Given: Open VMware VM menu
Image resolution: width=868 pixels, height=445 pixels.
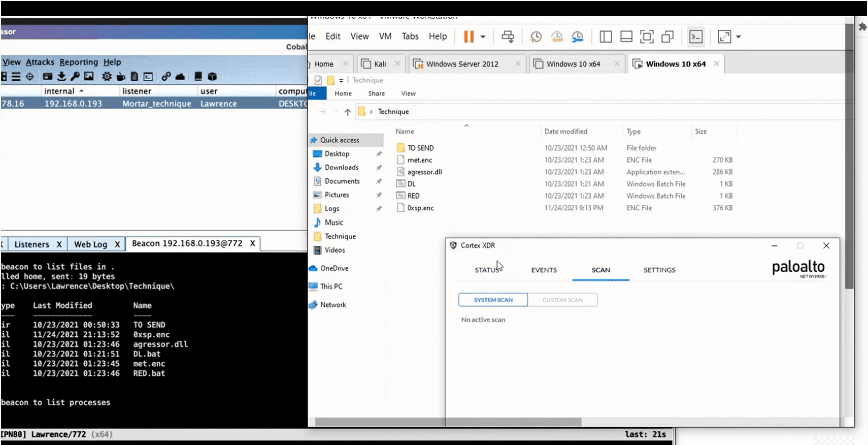Looking at the screenshot, I should [x=385, y=37].
